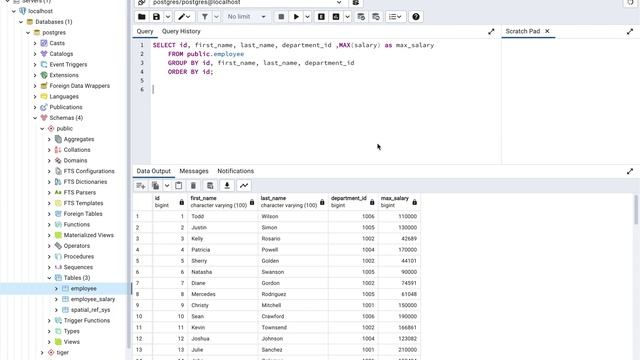Select the Scratch Pad tab

tap(523, 31)
